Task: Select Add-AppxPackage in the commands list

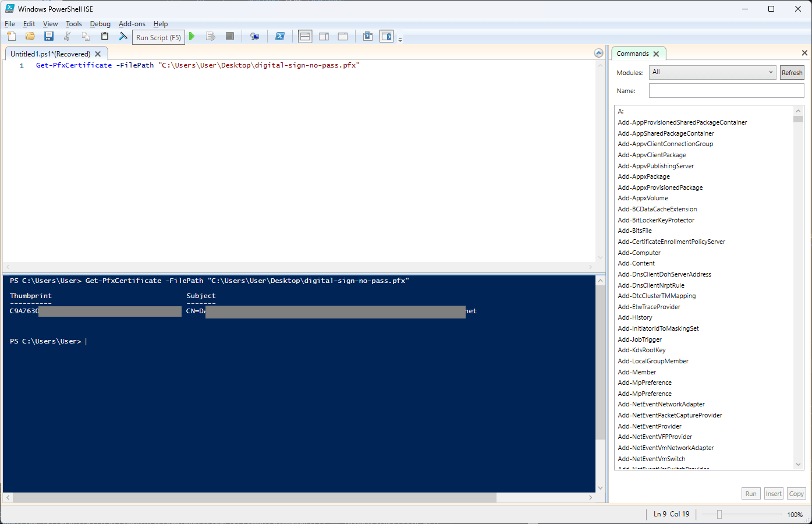Action: [644, 176]
